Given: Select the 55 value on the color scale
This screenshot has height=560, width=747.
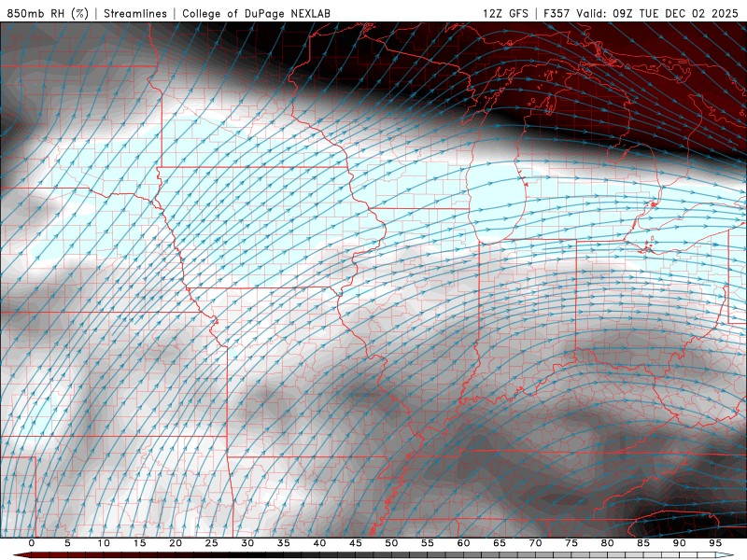Looking at the screenshot, I should pyautogui.click(x=428, y=543).
